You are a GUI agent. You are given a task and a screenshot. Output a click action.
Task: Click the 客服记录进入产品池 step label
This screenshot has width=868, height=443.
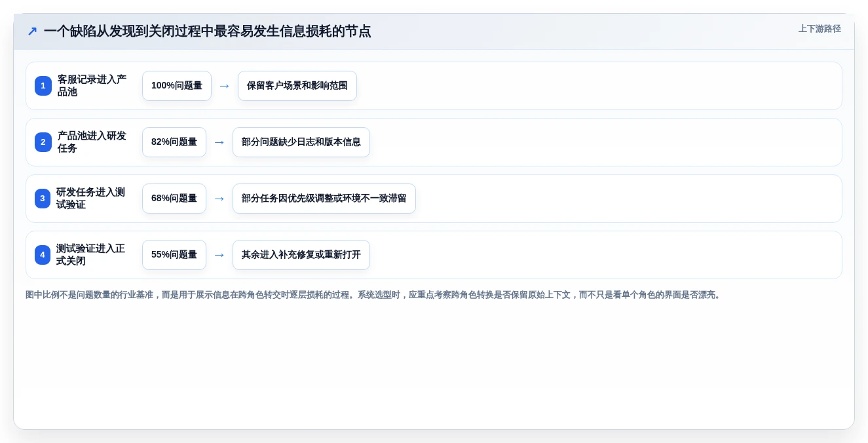92,86
